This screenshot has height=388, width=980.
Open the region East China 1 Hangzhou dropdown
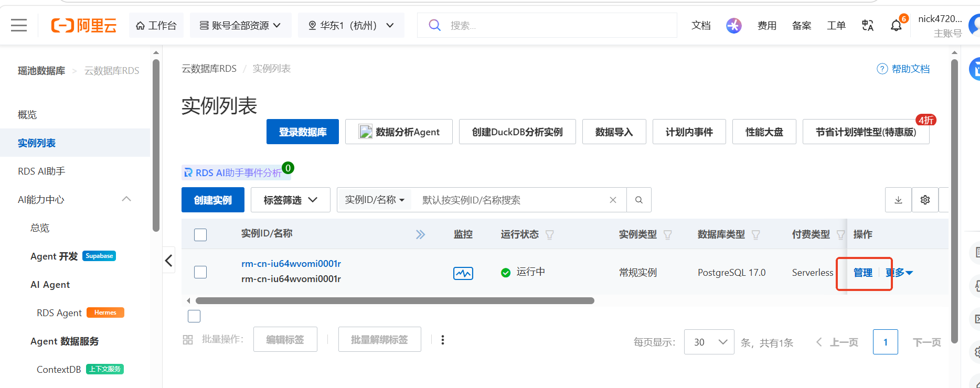[351, 25]
